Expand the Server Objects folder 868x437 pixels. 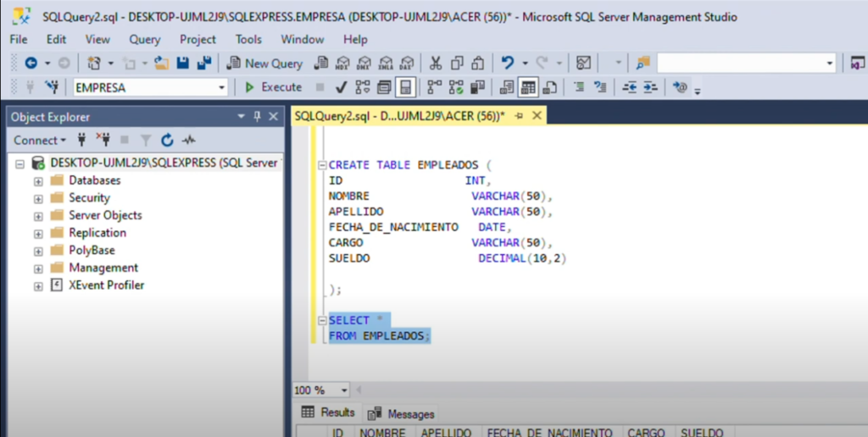tap(38, 216)
